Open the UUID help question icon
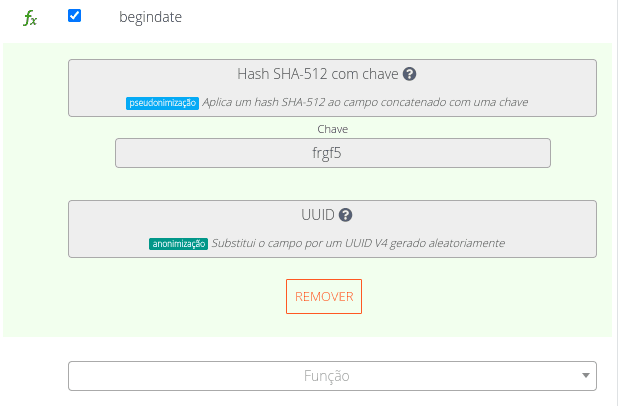 coord(346,215)
